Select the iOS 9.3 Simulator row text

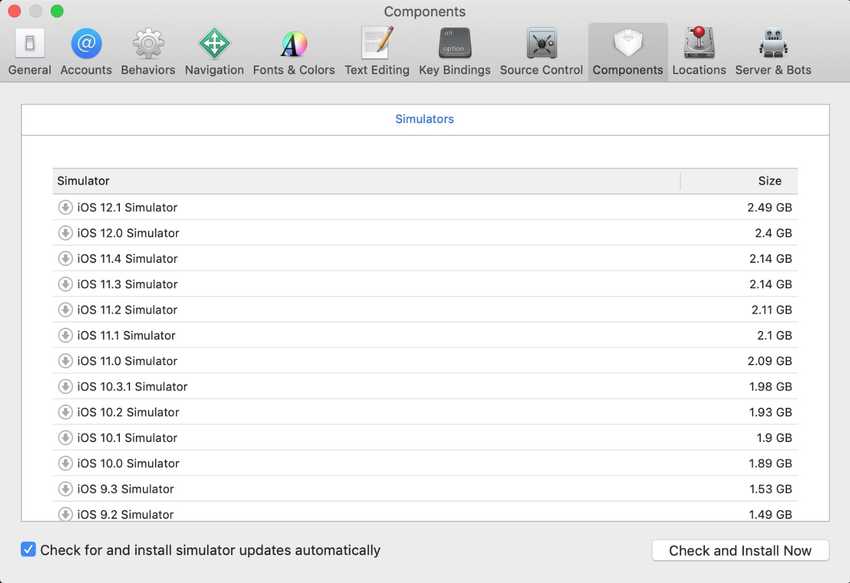[125, 489]
